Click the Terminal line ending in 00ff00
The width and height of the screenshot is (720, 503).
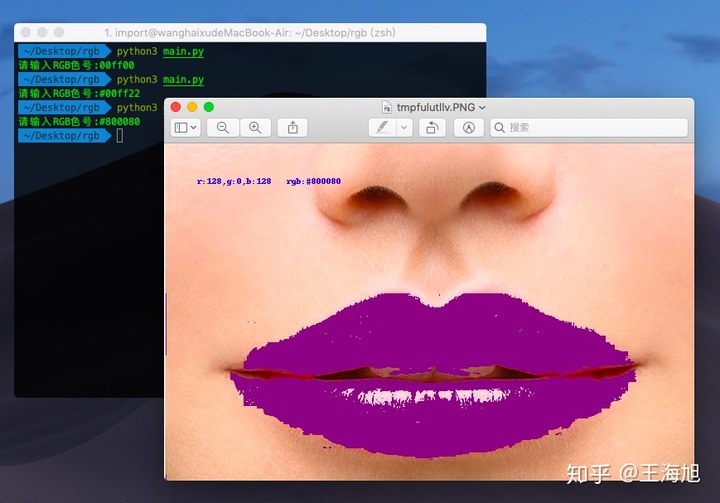point(76,65)
